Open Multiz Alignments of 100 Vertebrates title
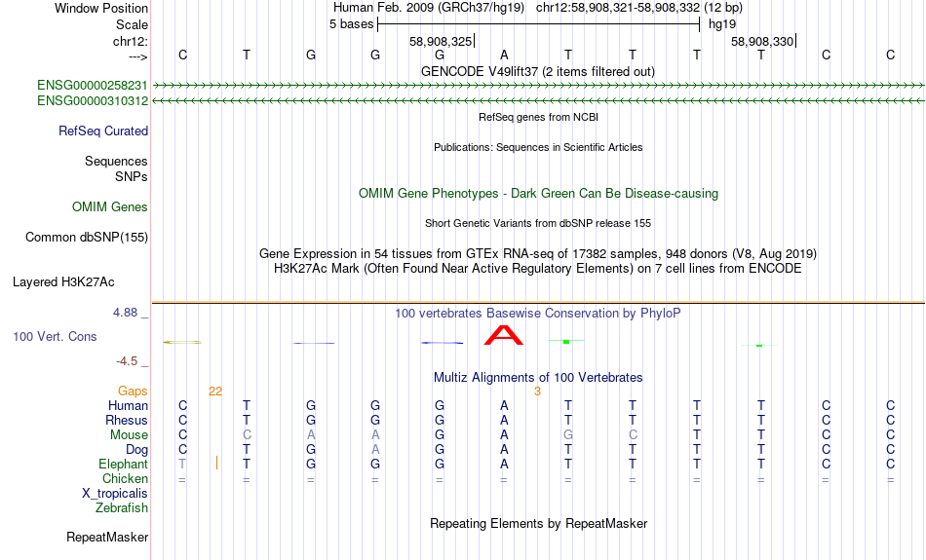The image size is (926, 560). coord(538,378)
